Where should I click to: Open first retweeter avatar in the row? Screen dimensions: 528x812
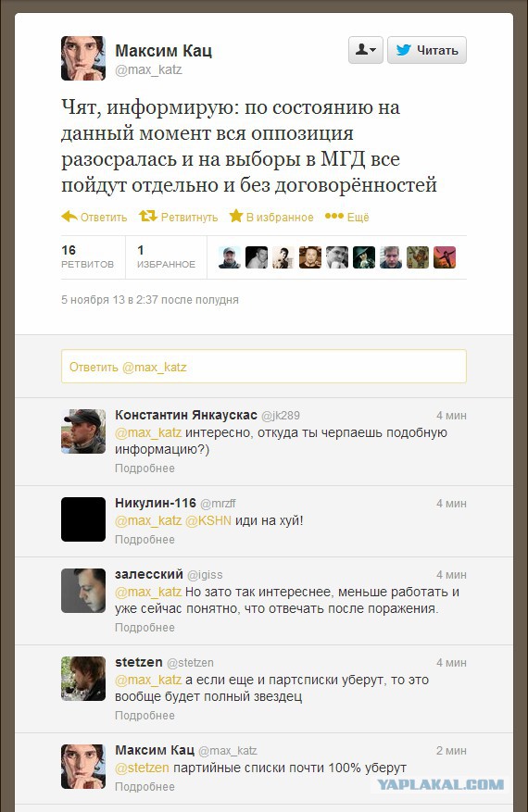(229, 257)
